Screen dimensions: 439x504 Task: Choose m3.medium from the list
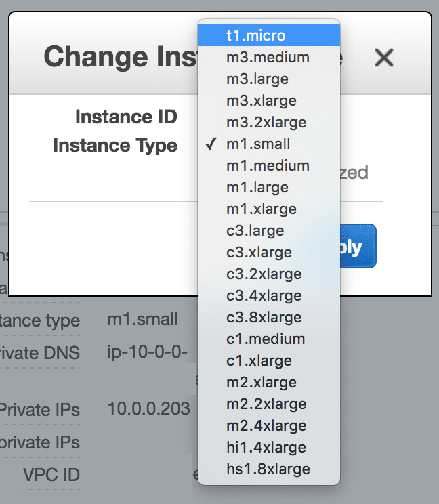pyautogui.click(x=268, y=57)
